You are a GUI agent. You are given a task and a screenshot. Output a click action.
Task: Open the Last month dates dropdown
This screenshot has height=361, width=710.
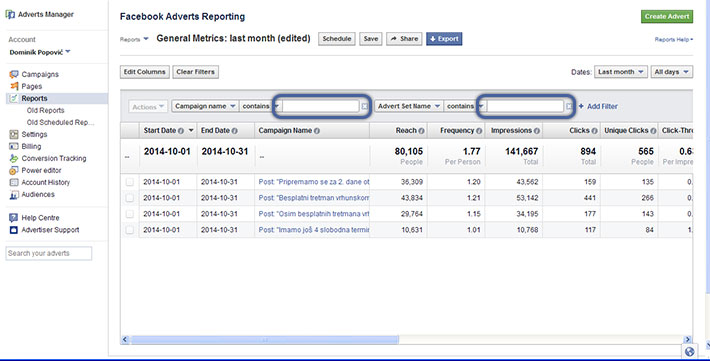(621, 72)
